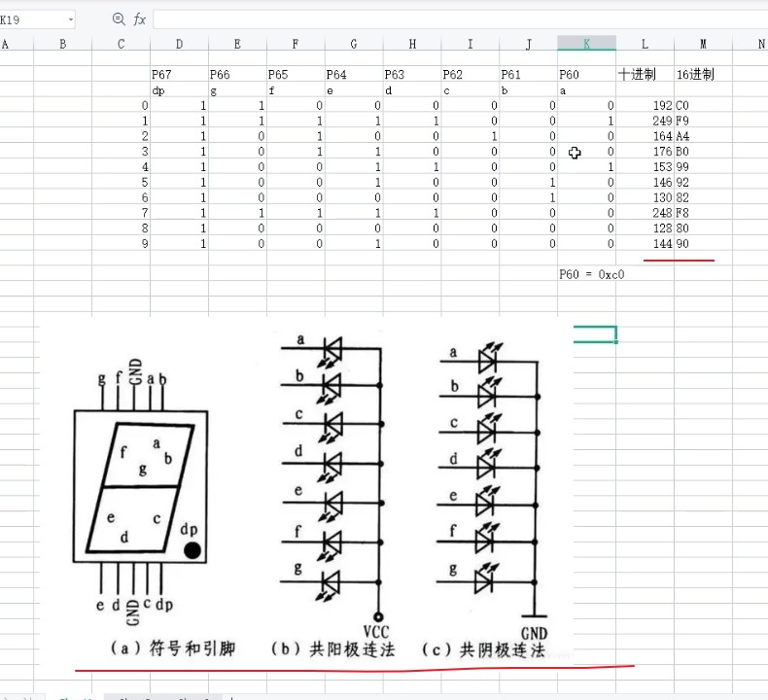Select the hex value 82 cell
Screen dimensions: 768x700
click(x=703, y=197)
